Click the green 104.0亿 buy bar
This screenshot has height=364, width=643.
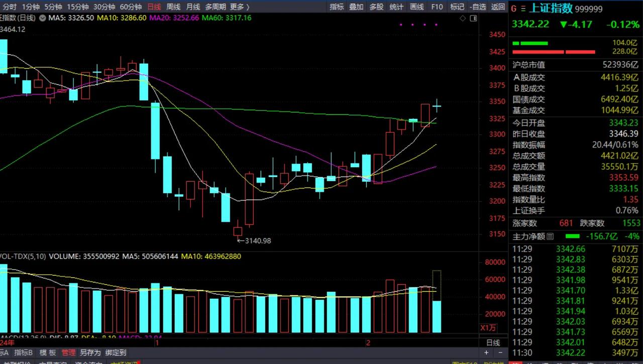[x=530, y=44]
